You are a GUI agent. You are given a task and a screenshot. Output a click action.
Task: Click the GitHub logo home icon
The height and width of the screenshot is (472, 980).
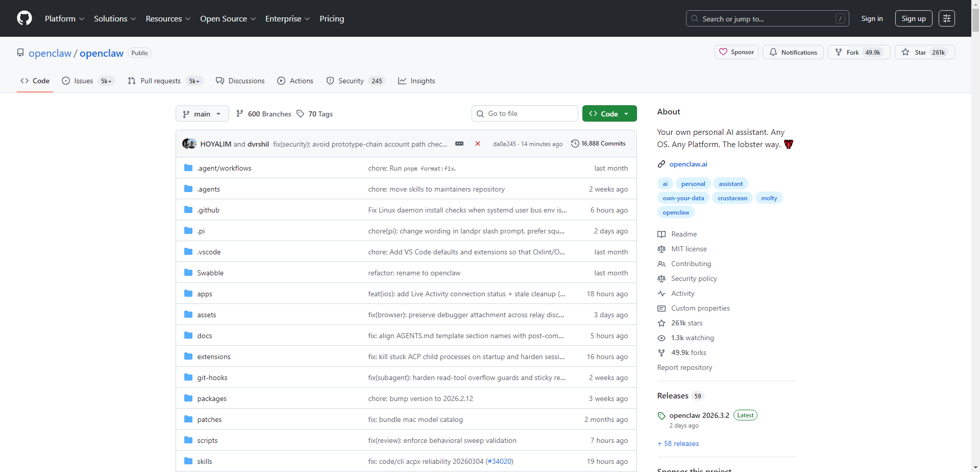pyautogui.click(x=24, y=18)
